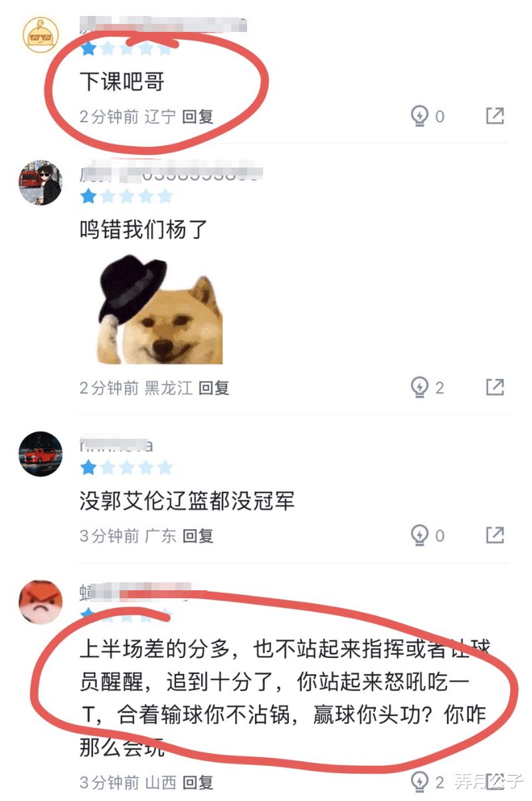Image resolution: width=532 pixels, height=801 pixels.
Task: Reply to the 没郭艾伦辽篮都没冠军 comment
Action: pyautogui.click(x=198, y=536)
